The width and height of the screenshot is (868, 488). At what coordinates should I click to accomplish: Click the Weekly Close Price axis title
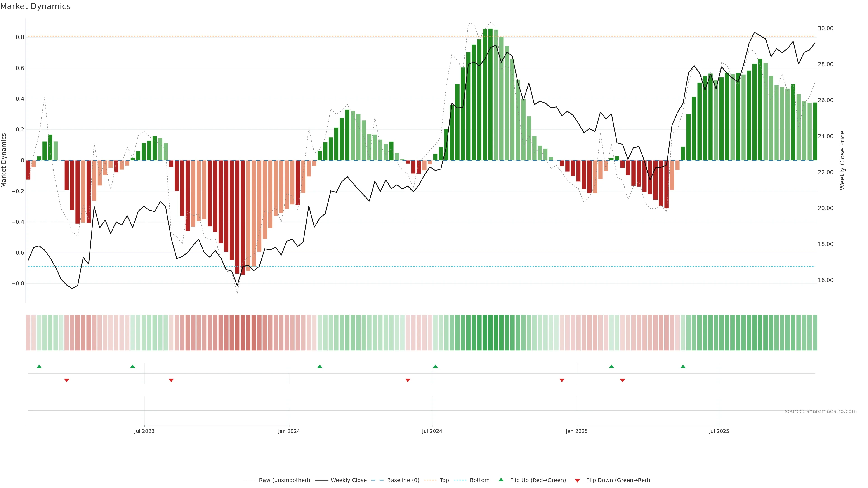842,160
